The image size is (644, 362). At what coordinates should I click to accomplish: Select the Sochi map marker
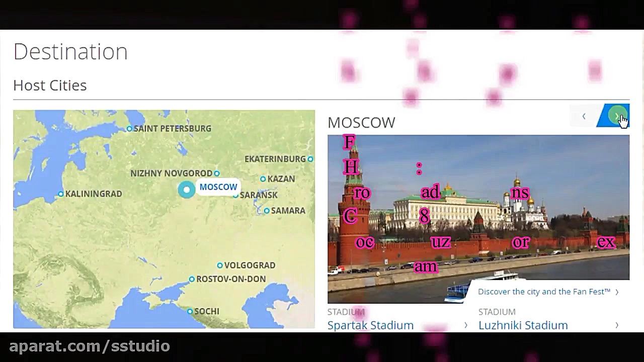click(190, 312)
